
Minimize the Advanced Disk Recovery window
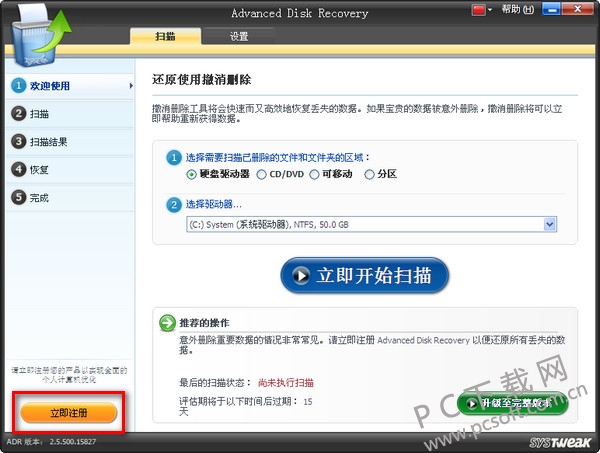click(x=552, y=9)
